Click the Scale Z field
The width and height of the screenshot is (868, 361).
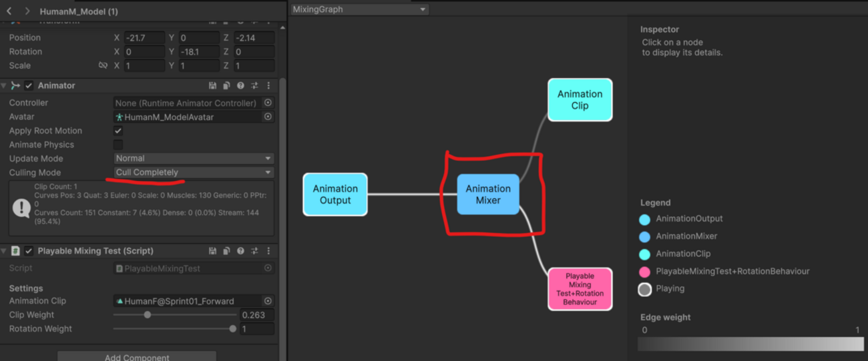tap(254, 66)
